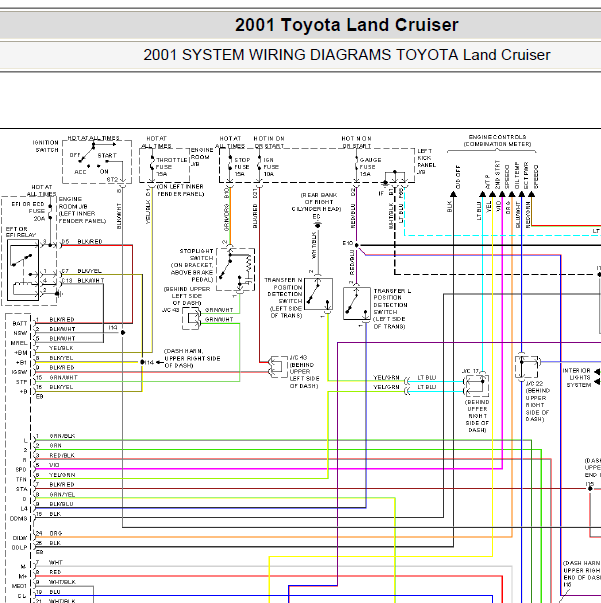This screenshot has width=601, height=603.
Task: Select the "BLK/BLU" wire label at L4 pin
Action: pos(61,504)
